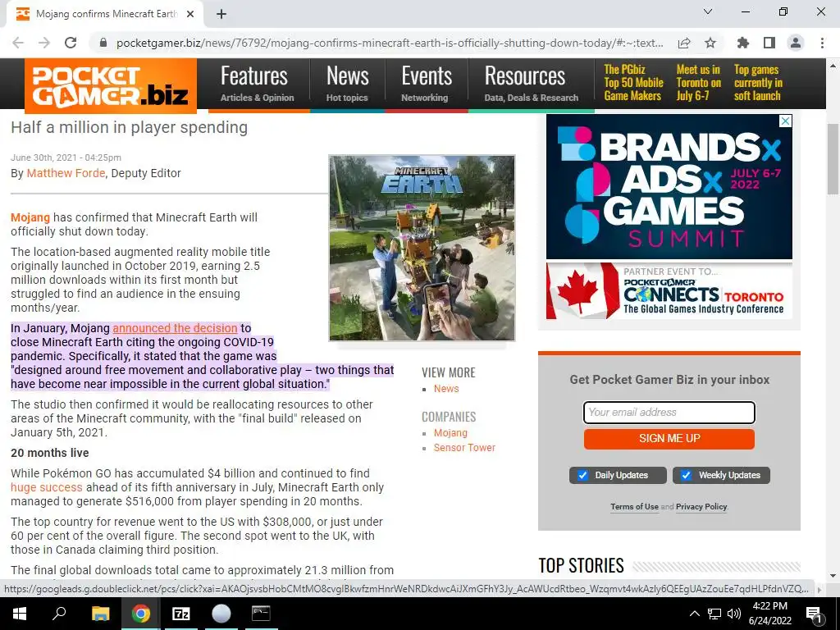Image resolution: width=840 pixels, height=630 pixels.
Task: Focus the Your email address field
Action: (669, 413)
